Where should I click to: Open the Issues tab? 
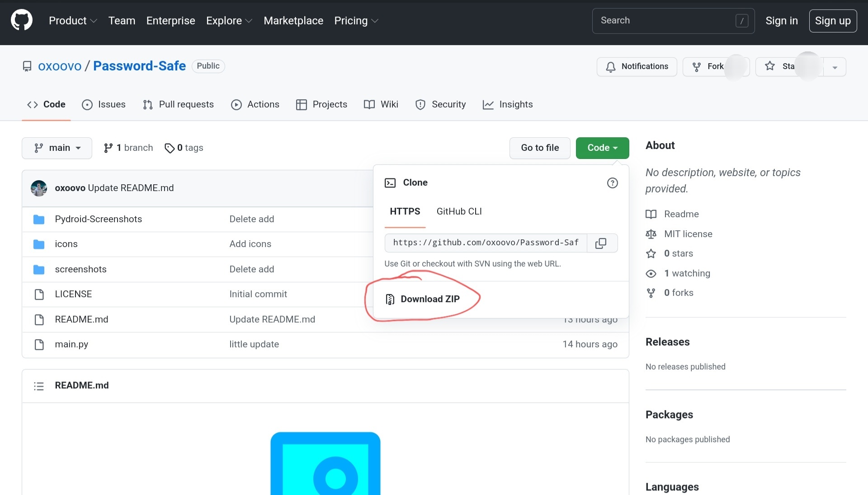click(x=104, y=104)
